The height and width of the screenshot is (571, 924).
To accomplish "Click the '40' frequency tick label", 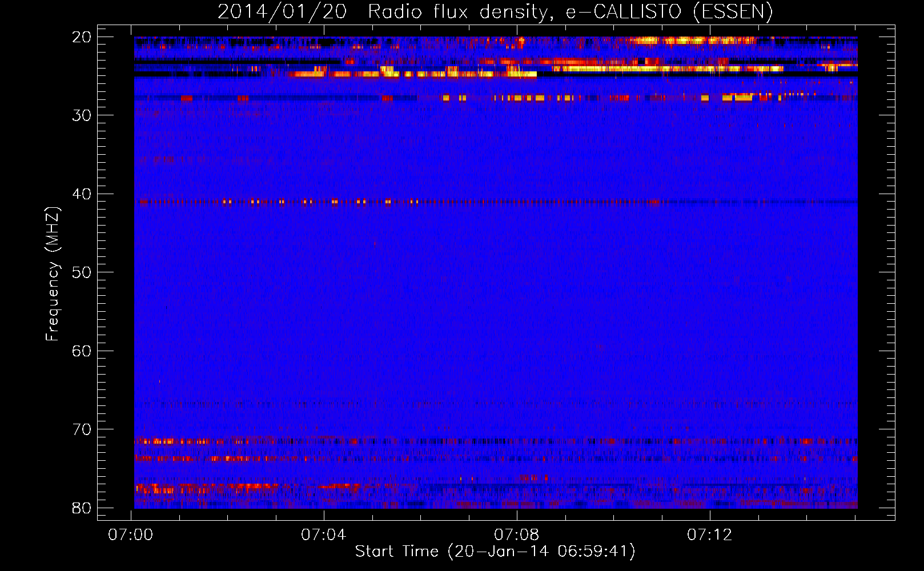I will coord(82,194).
